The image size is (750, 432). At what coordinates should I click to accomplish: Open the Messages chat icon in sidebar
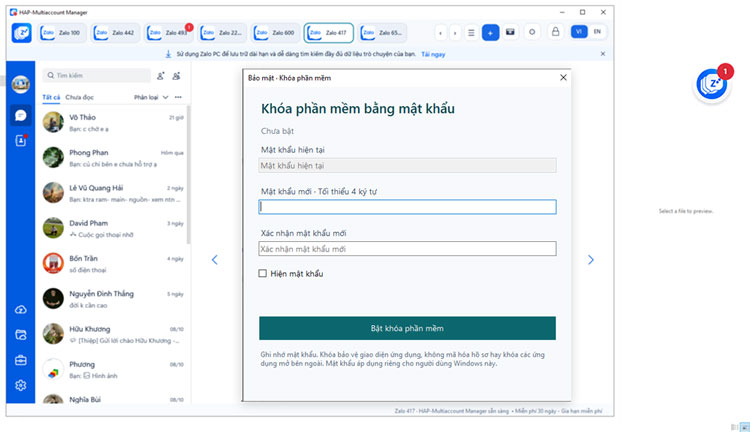point(21,115)
